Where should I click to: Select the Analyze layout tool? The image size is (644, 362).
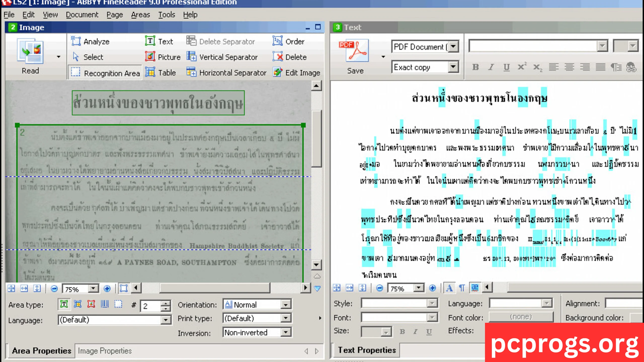tap(90, 41)
